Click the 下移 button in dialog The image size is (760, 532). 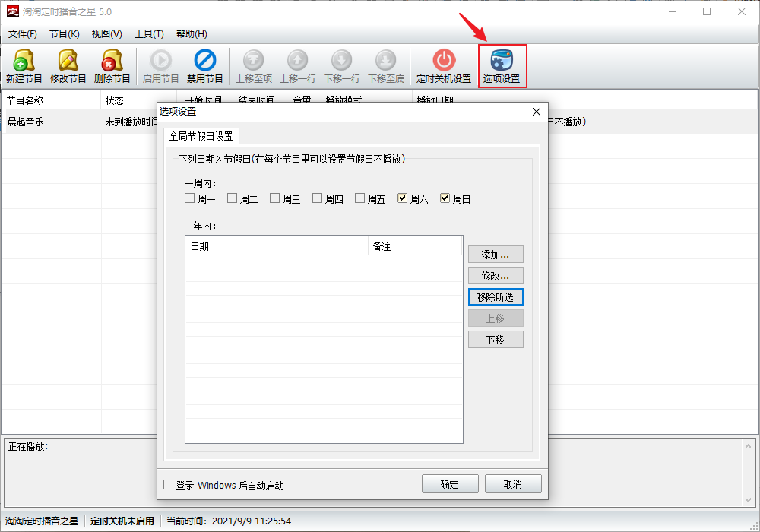click(496, 340)
